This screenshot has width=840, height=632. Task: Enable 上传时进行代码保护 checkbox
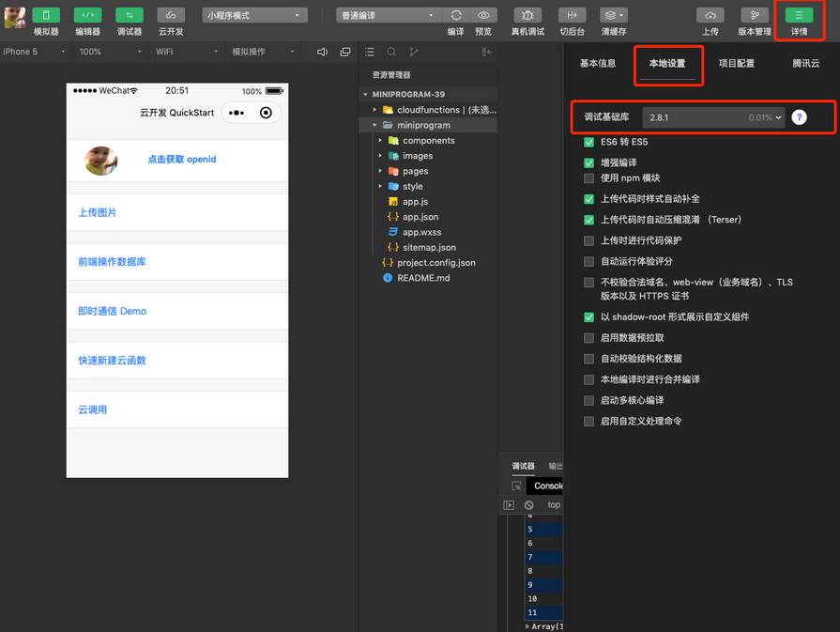(588, 240)
